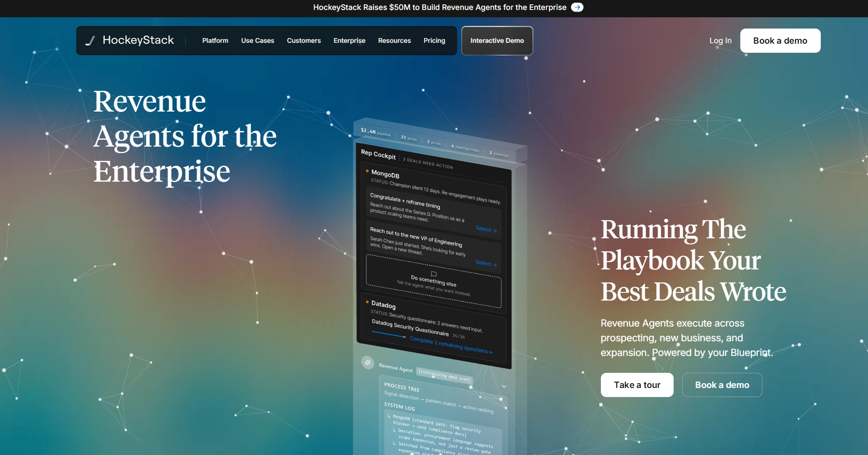Click the Running The Playbook heading
Viewport: 868px width, 455px height.
(693, 260)
